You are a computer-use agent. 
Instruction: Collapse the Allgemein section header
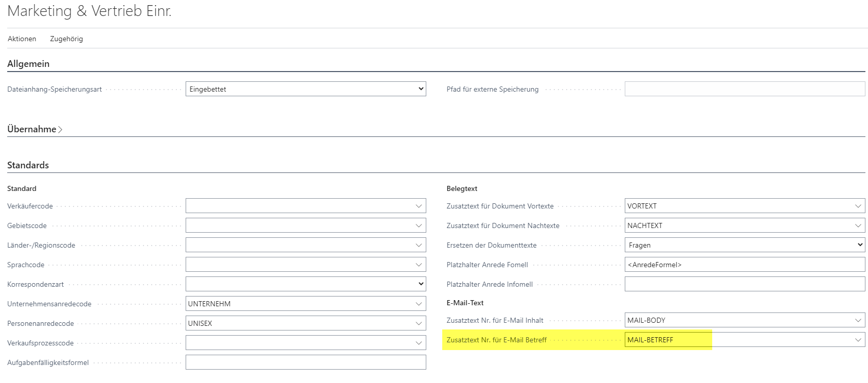pyautogui.click(x=28, y=64)
